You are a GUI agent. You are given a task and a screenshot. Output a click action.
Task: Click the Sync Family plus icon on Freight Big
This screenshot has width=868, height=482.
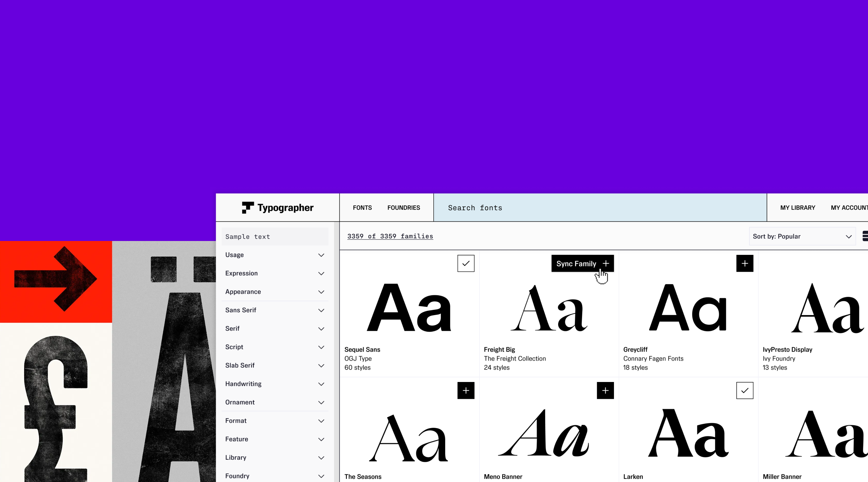click(606, 263)
